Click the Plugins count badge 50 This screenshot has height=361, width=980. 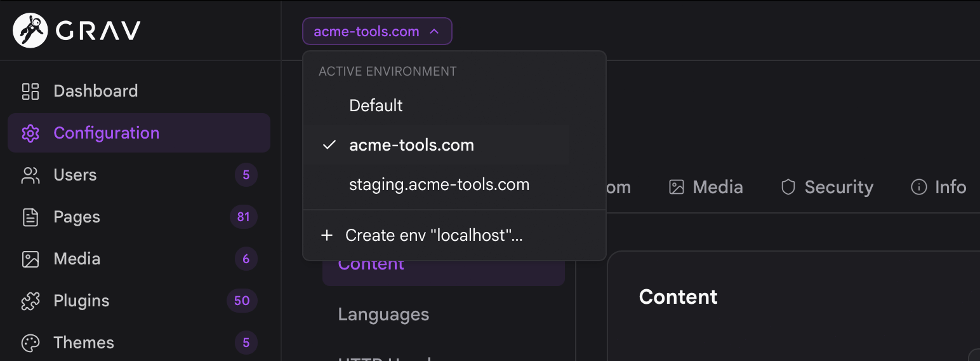[x=242, y=301]
